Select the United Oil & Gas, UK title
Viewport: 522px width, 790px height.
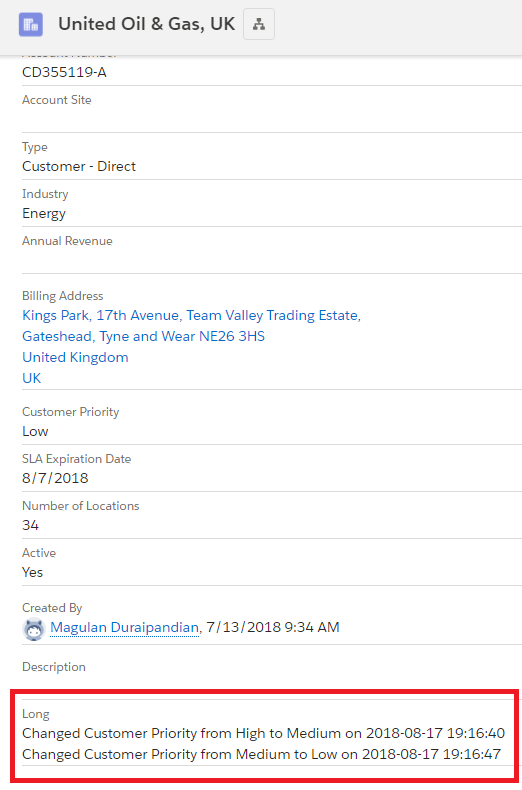[x=147, y=24]
